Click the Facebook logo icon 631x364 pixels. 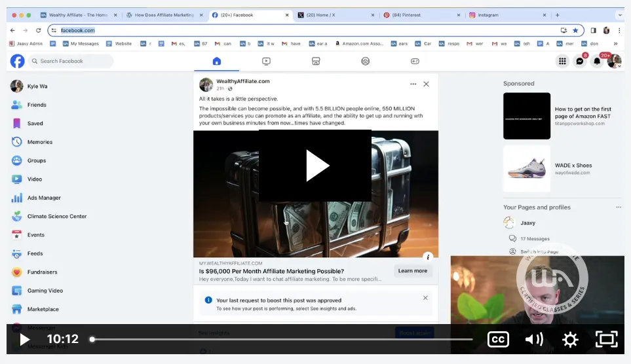pos(17,61)
